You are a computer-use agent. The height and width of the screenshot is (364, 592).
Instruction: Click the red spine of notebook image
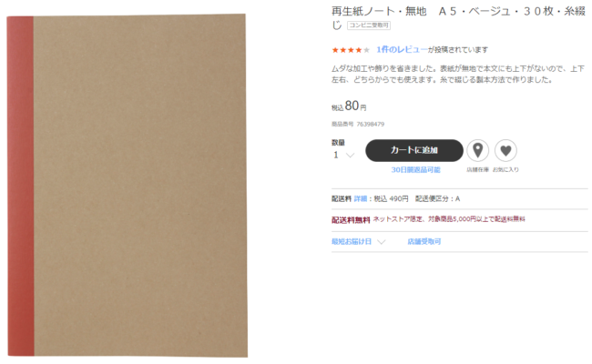[x=20, y=186]
